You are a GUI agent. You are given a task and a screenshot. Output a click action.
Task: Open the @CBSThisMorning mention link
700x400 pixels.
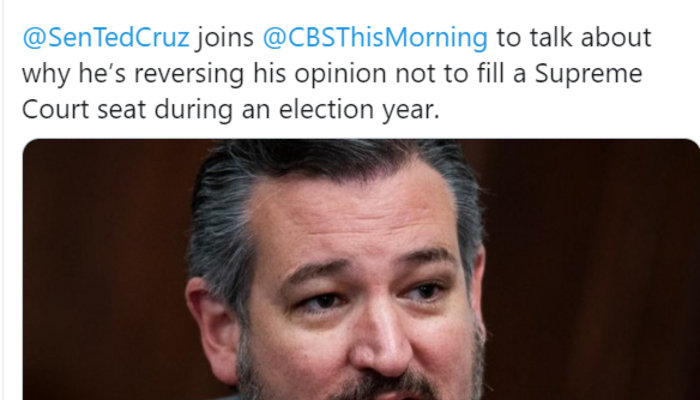click(x=375, y=39)
